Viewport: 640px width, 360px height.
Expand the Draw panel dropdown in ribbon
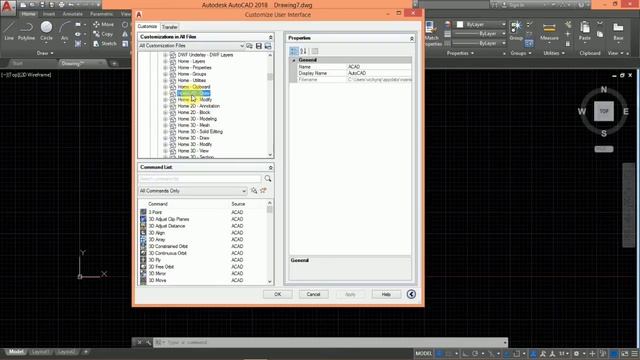pos(45,53)
